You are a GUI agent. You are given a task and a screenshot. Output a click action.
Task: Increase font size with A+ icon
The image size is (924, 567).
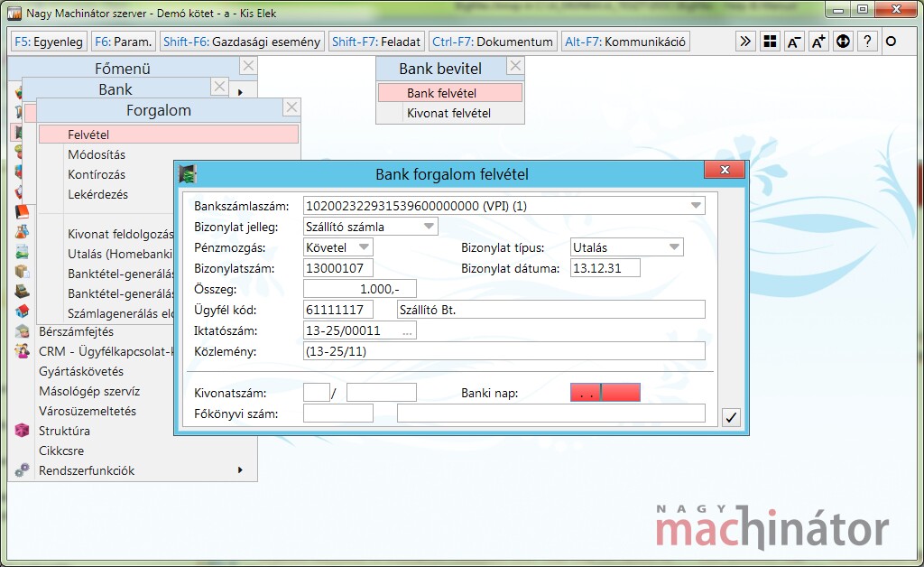point(818,42)
